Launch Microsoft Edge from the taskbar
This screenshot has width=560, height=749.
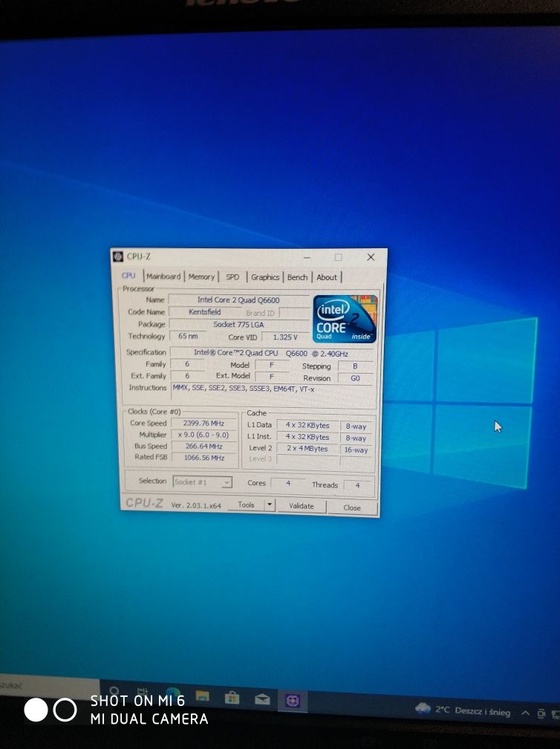(x=172, y=693)
